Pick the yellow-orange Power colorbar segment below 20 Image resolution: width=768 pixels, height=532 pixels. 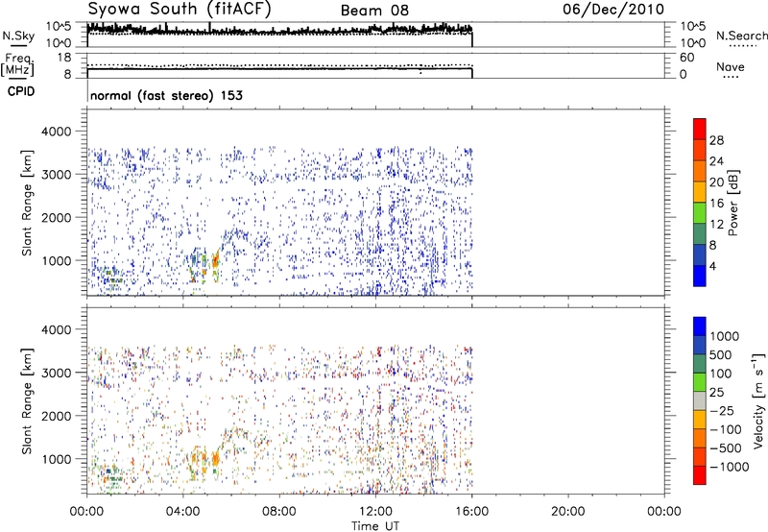coord(700,192)
